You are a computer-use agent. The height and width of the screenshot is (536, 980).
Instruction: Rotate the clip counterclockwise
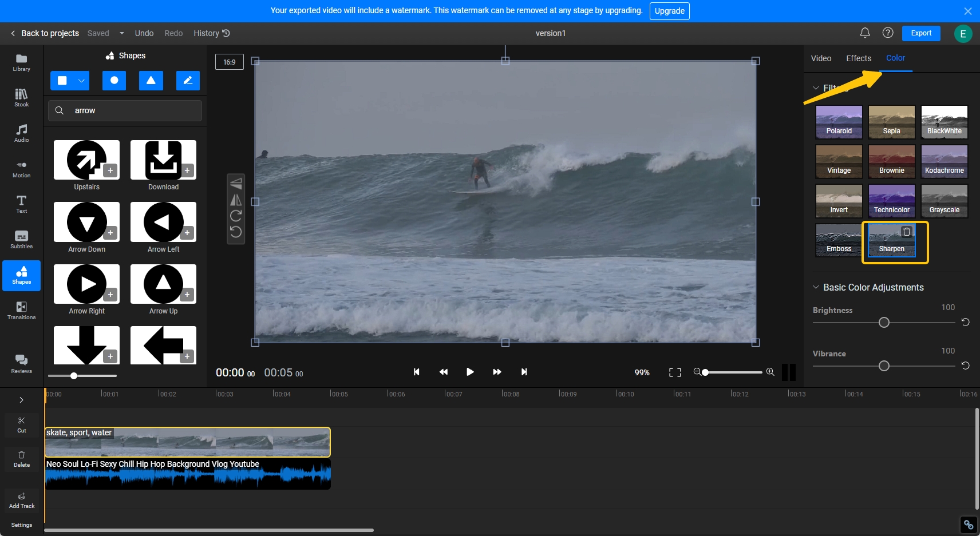[x=236, y=232]
